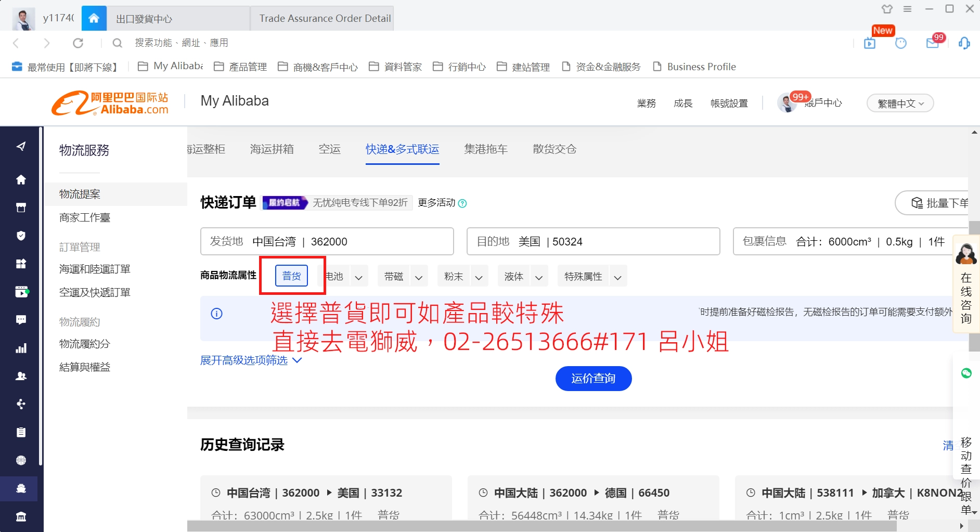
Task: Expand the 带磁 dropdown
Action: click(419, 277)
